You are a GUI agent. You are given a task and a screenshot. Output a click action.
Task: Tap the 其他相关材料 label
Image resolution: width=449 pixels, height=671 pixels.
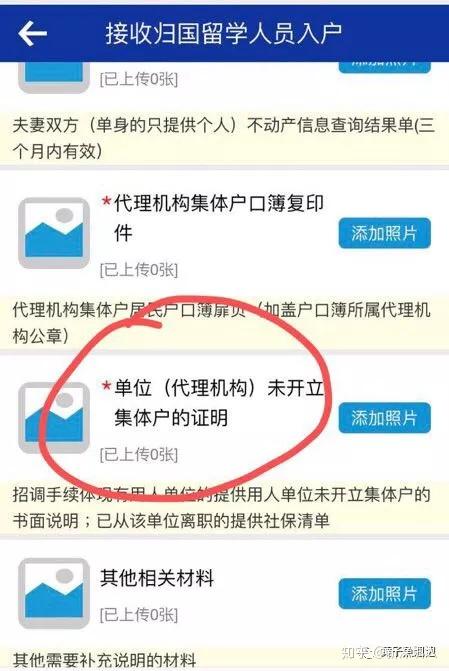point(157,578)
